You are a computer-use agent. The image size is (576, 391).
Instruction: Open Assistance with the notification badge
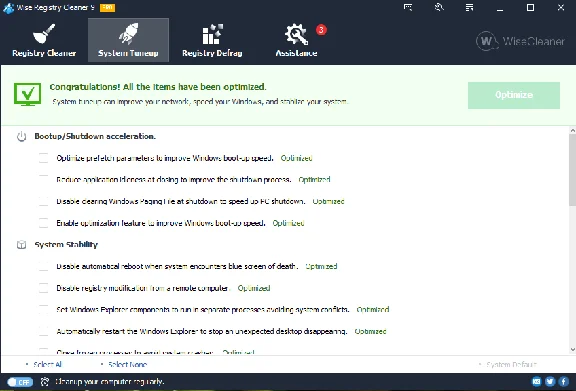point(297,40)
